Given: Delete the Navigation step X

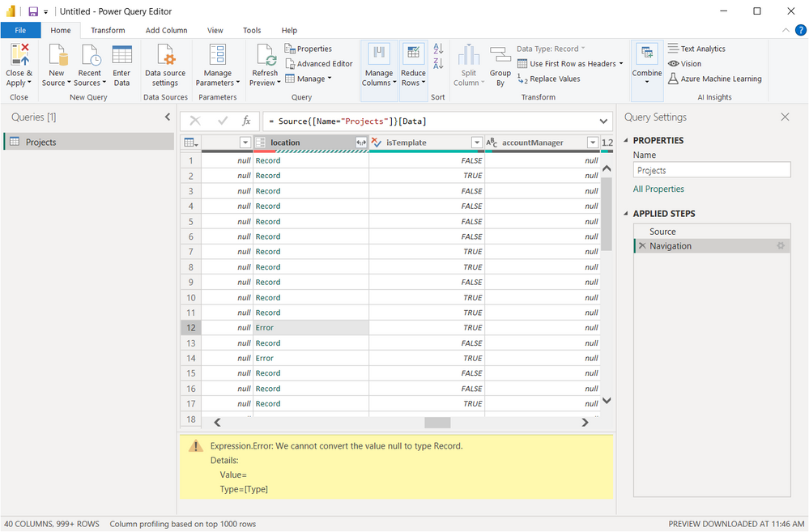Looking at the screenshot, I should 642,246.
